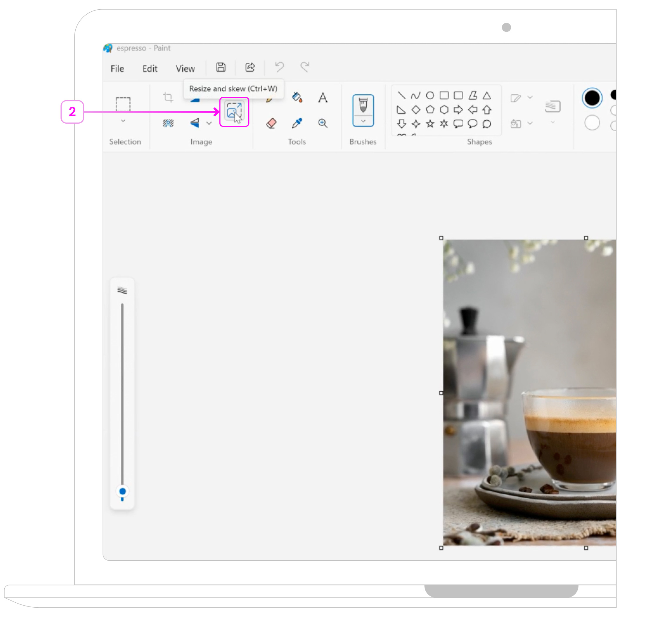Activate the Text tool
This screenshot has height=617, width=672.
point(323,98)
